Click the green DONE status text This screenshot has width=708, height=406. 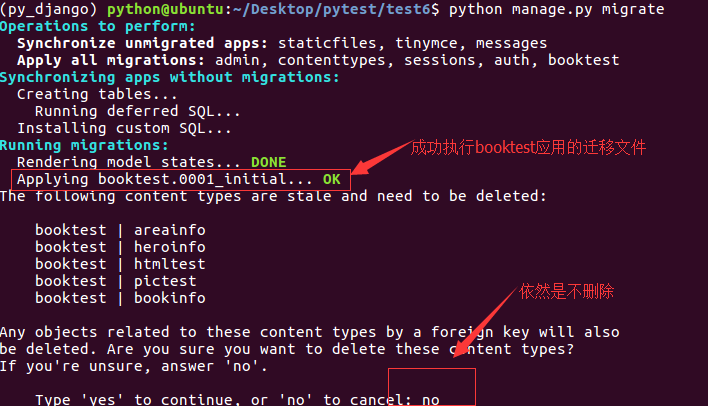point(268,162)
